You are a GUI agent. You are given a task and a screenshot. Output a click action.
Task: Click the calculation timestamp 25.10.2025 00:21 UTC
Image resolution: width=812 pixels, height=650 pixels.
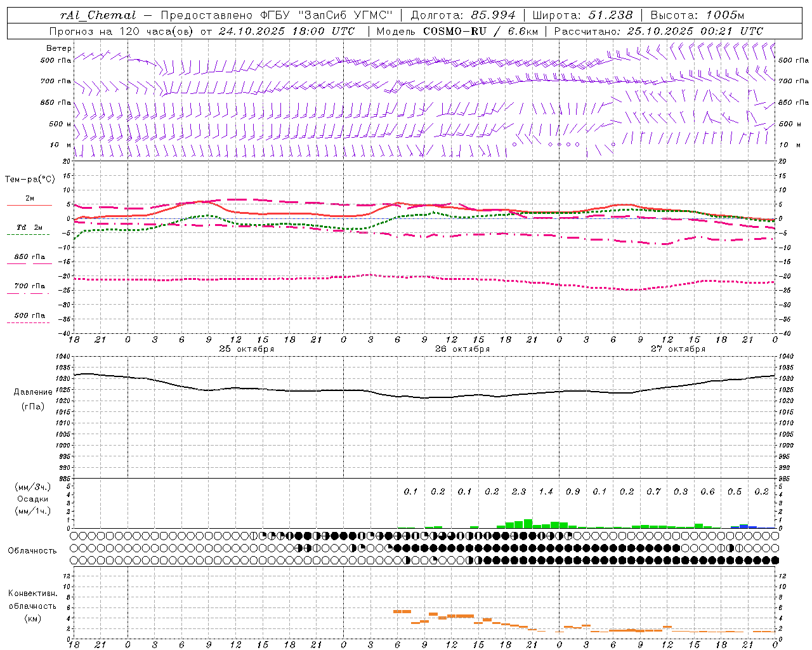point(695,31)
